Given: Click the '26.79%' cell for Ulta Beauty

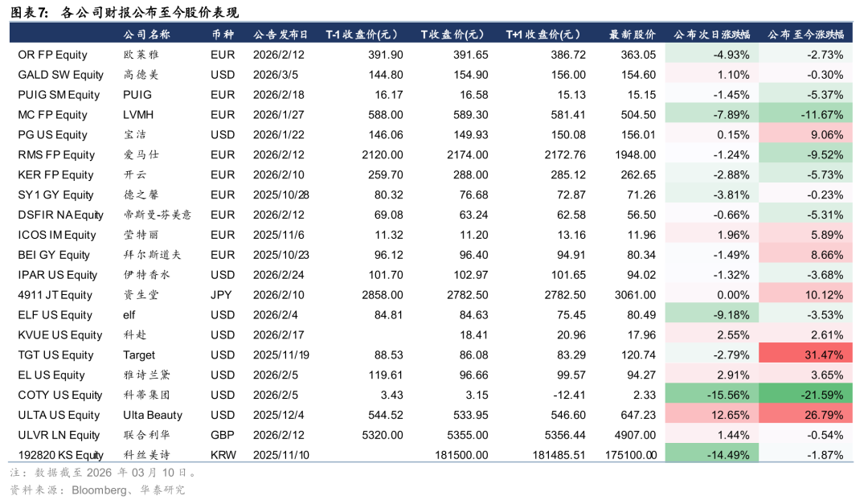Looking at the screenshot, I should 805,415.
